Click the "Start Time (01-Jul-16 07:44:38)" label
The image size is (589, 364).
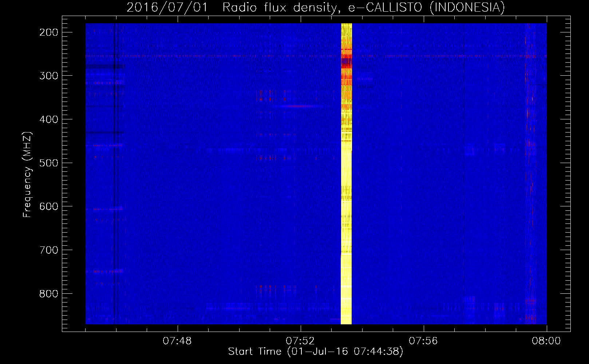click(316, 352)
